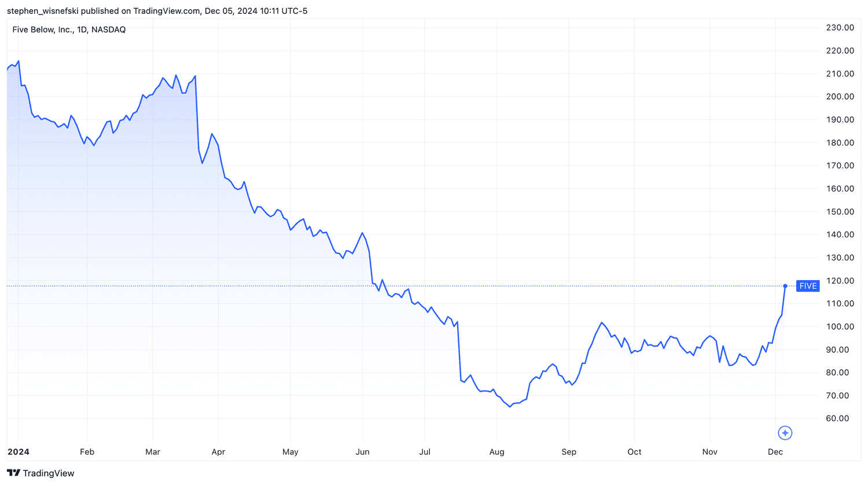This screenshot has width=868, height=485.
Task: Click the 140.00 price axis value
Action: click(x=840, y=234)
